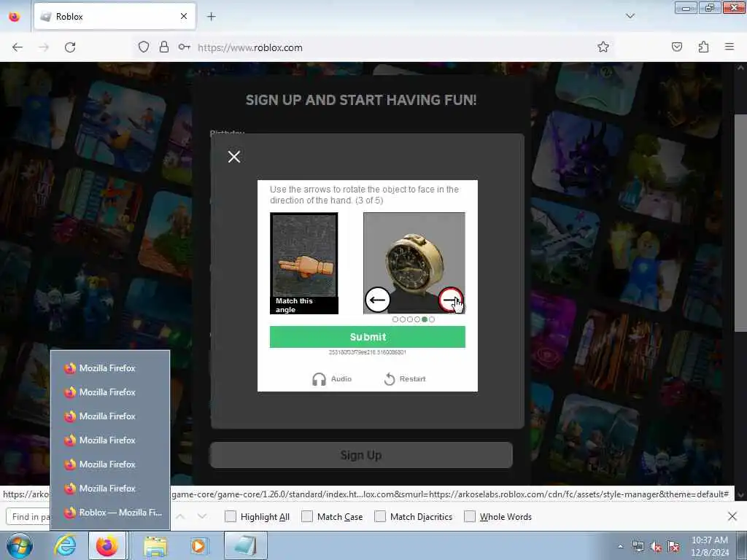Image resolution: width=747 pixels, height=560 pixels.
Task: Open tracking protection shield icon
Action: coord(144,47)
